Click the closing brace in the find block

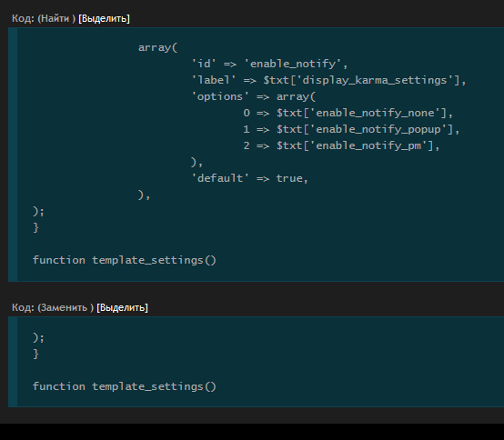[35, 227]
